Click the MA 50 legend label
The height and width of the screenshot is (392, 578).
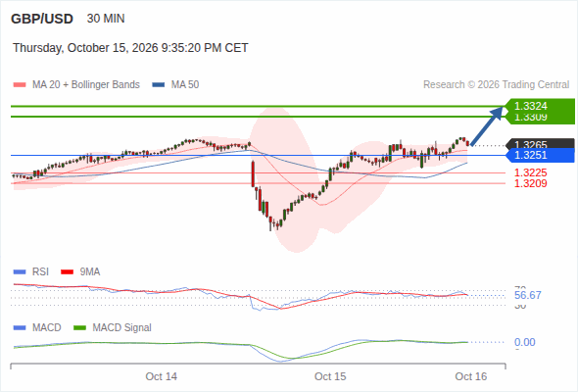point(185,85)
